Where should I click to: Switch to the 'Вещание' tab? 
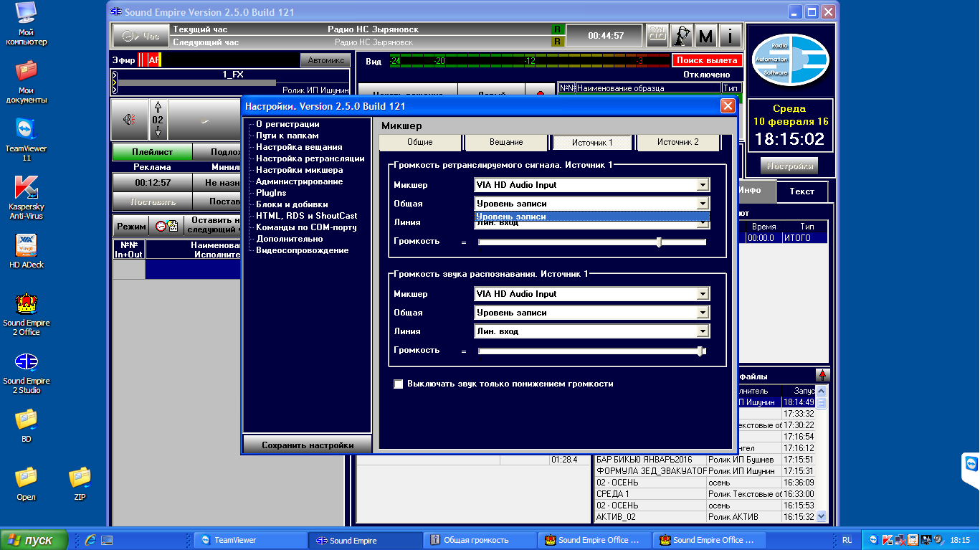point(506,142)
